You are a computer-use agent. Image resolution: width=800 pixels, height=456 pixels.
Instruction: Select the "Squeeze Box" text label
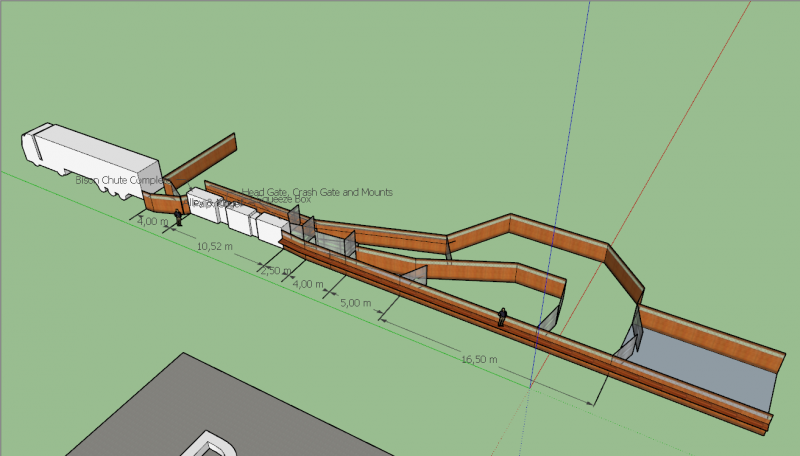tap(286, 199)
